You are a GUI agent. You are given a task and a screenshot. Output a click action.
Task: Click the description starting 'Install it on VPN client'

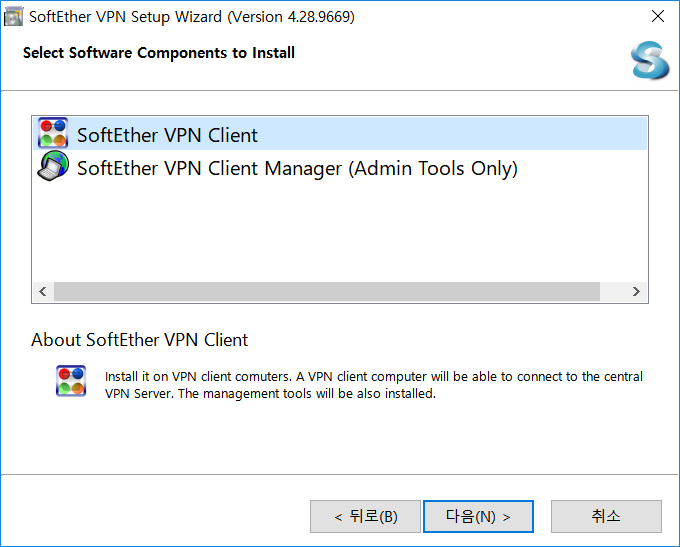tap(373, 385)
